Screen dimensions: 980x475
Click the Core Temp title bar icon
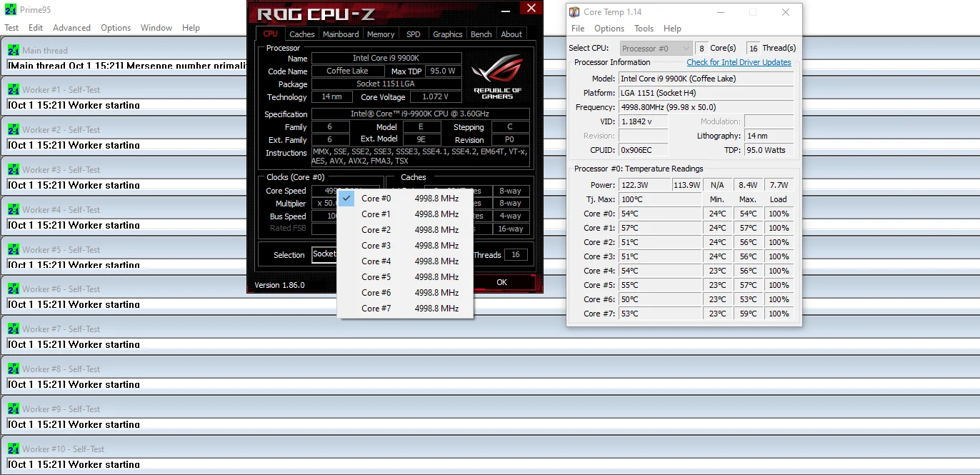click(574, 12)
